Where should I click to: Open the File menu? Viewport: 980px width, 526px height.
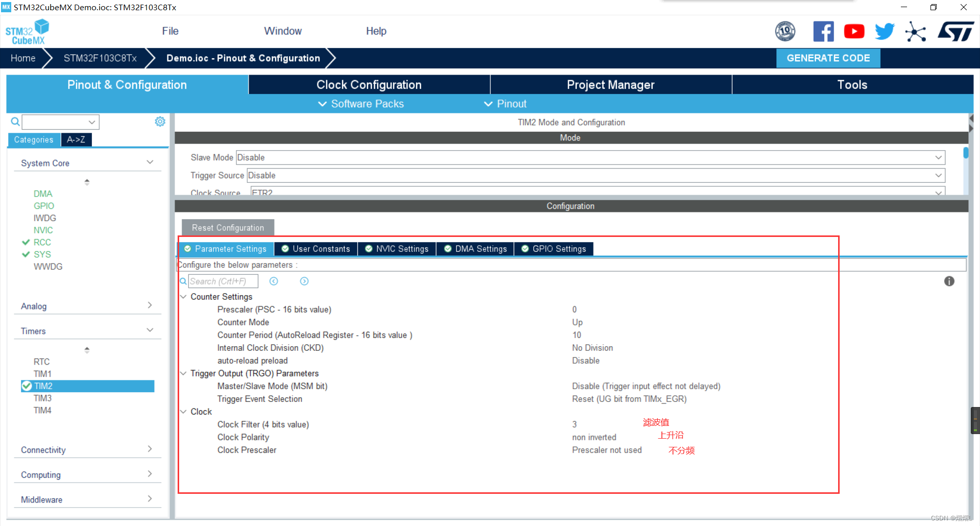170,31
